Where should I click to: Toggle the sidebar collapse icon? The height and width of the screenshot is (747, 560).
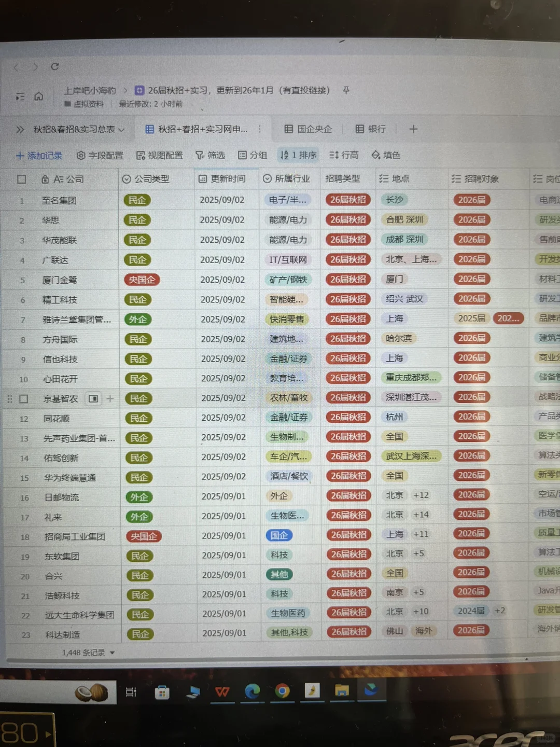click(20, 96)
